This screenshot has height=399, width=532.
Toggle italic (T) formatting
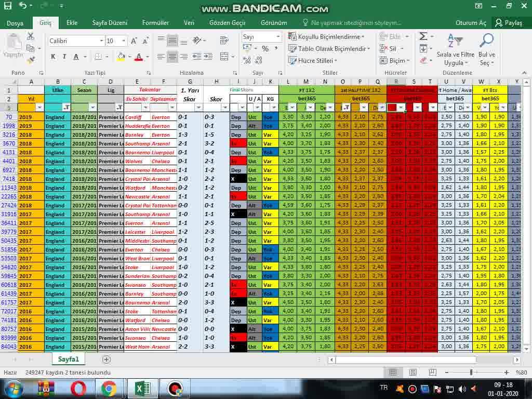64,57
